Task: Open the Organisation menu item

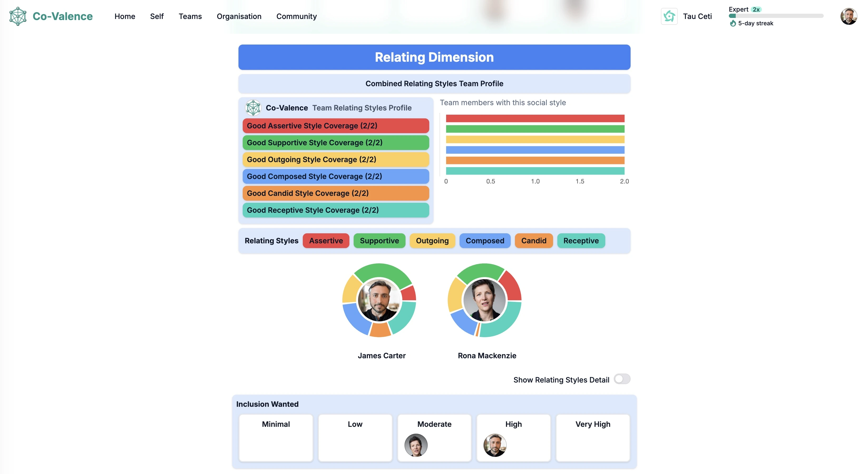Action: click(x=239, y=16)
